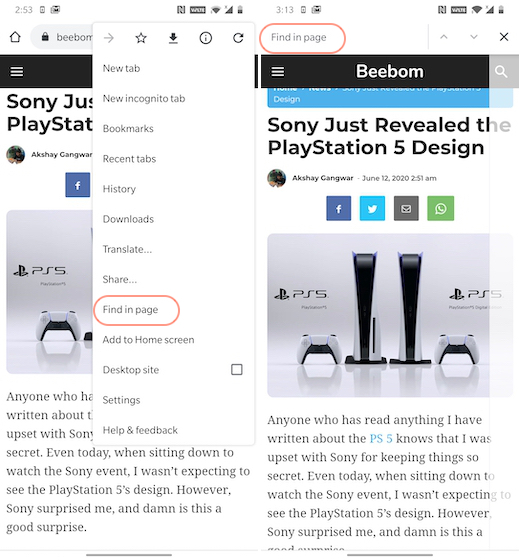519x560 pixels.
Task: Go forward using the arrow icon
Action: click(x=109, y=38)
